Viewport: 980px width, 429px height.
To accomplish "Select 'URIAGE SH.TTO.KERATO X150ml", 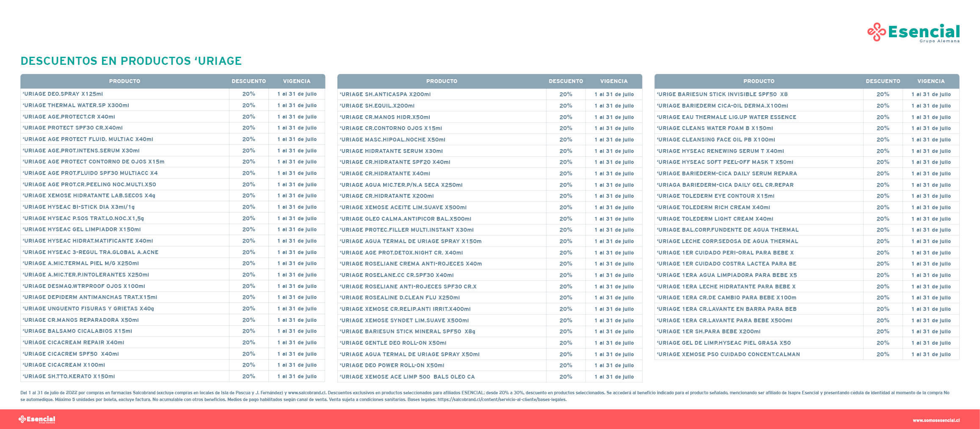I will coord(173,376).
